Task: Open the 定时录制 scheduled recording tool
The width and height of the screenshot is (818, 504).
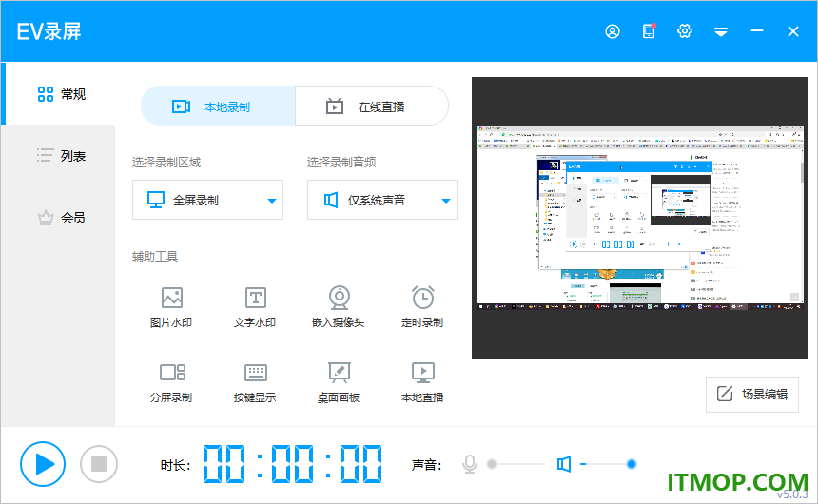Action: coord(422,307)
